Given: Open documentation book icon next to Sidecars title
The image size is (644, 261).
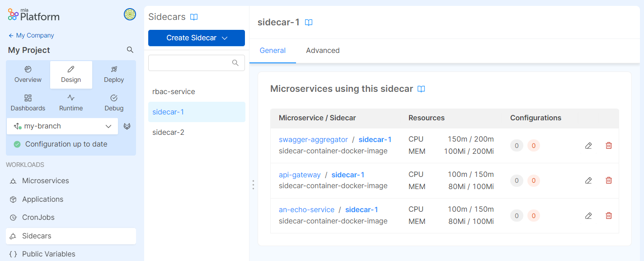Looking at the screenshot, I should 194,17.
